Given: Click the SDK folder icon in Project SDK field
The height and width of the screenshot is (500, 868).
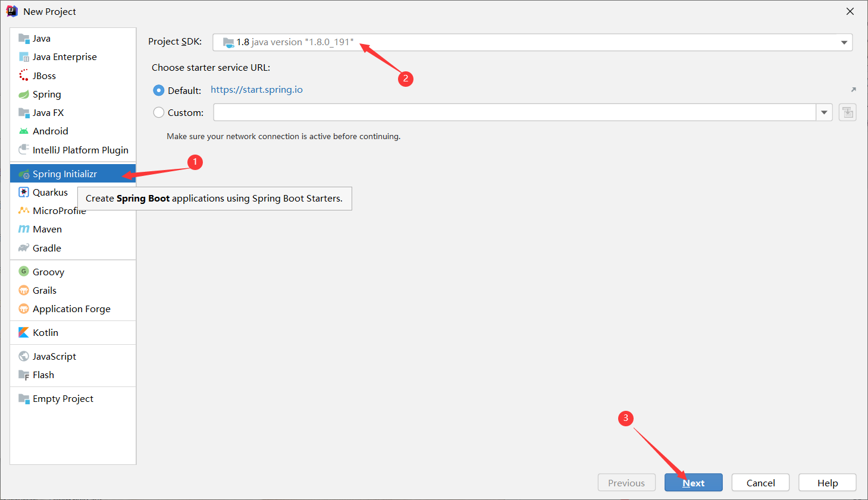Looking at the screenshot, I should pyautogui.click(x=228, y=42).
